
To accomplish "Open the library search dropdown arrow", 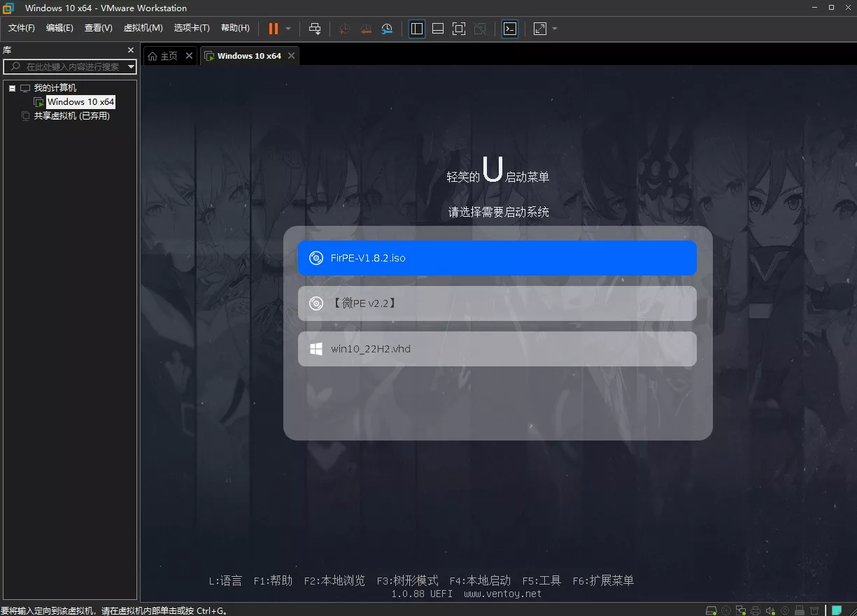I will point(132,67).
